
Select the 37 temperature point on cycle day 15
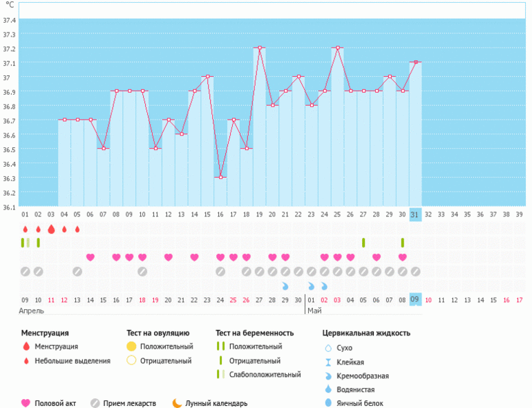pos(208,77)
